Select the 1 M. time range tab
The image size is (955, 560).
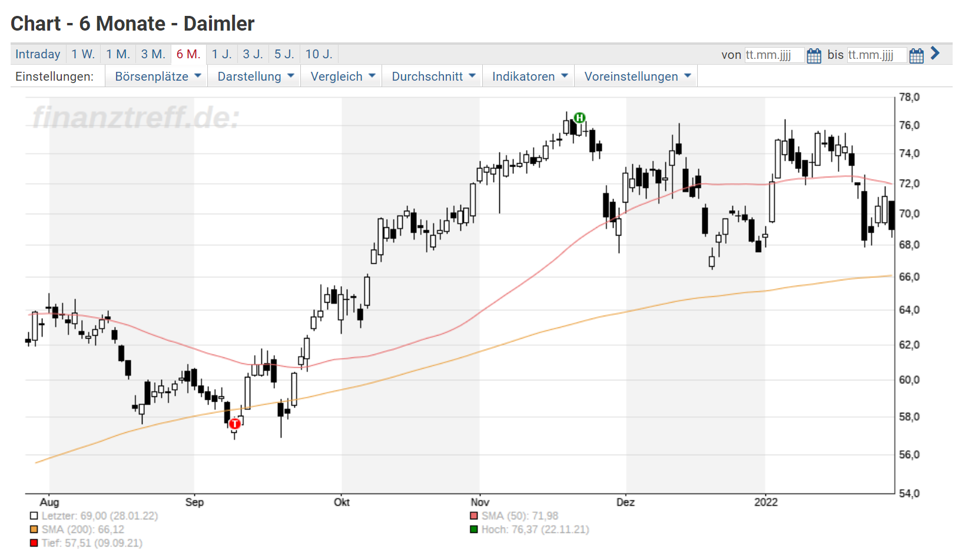118,54
